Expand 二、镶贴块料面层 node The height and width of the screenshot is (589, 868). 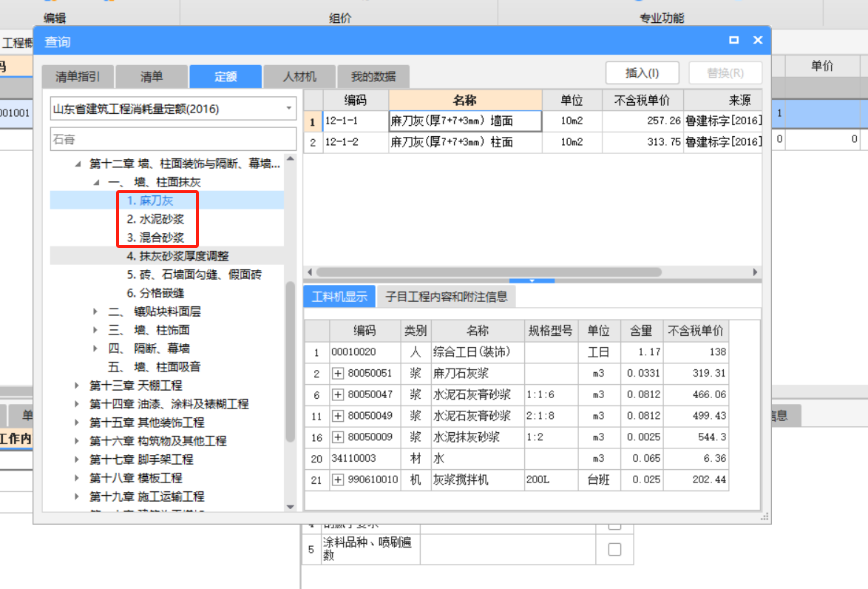(x=95, y=312)
